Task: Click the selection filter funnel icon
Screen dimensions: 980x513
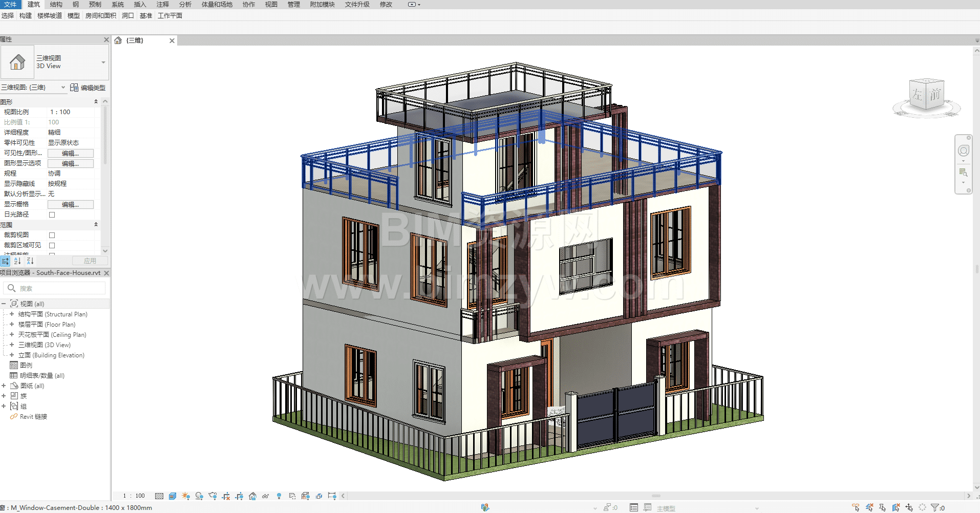Action: 935,507
